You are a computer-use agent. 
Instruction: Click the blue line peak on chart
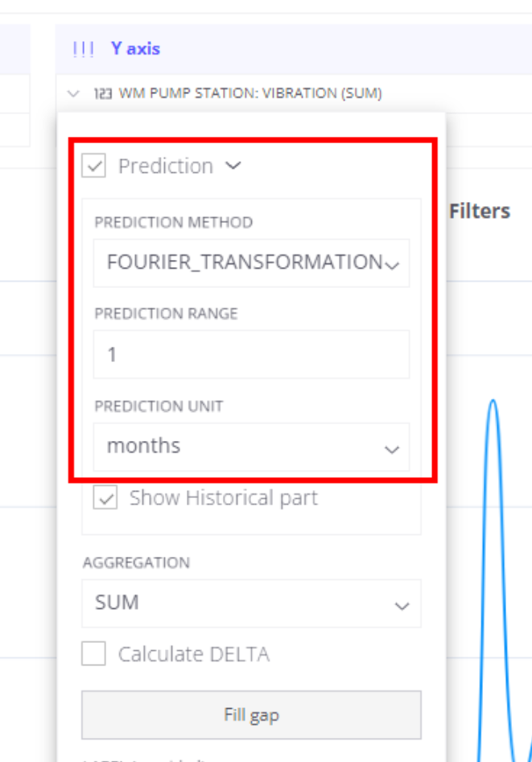(x=493, y=401)
